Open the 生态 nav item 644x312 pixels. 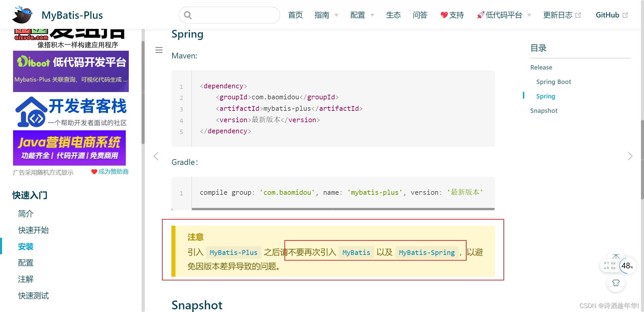(393, 15)
